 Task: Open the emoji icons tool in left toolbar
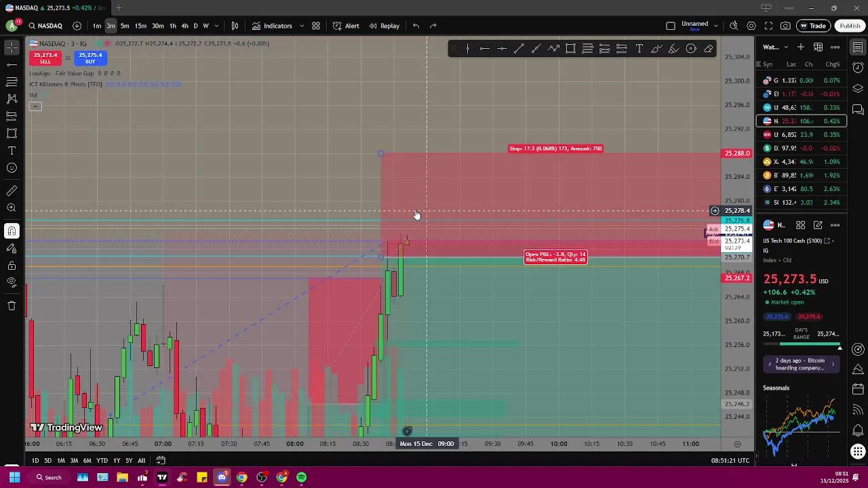coord(12,167)
